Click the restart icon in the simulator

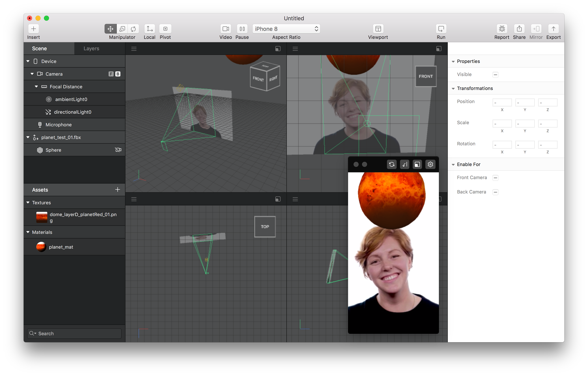click(392, 164)
